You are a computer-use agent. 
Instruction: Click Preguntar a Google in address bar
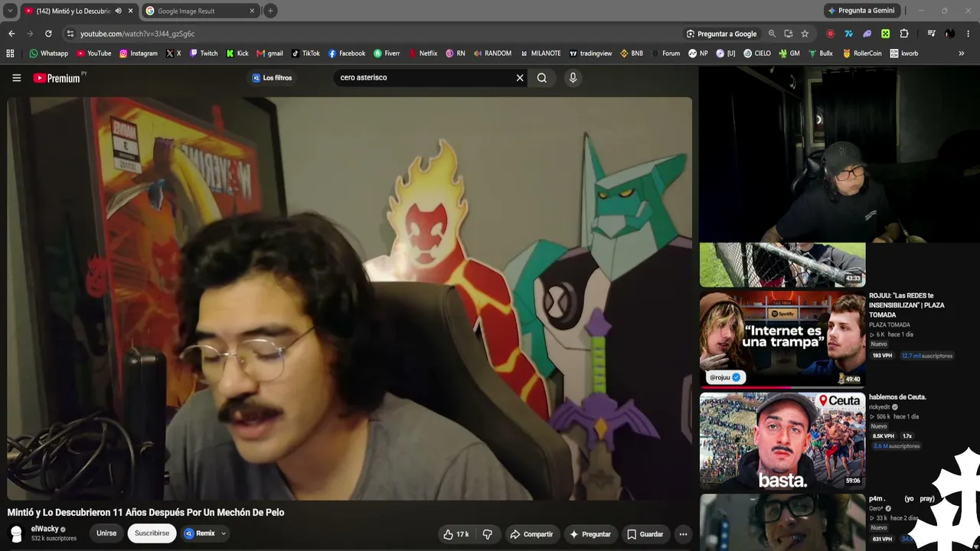click(721, 34)
